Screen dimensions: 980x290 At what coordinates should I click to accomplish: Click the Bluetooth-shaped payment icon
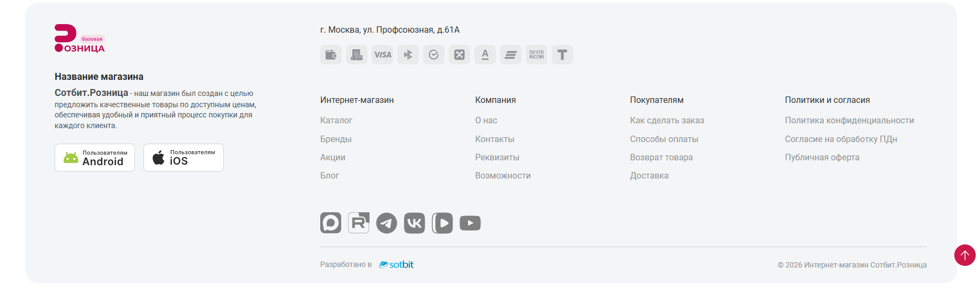pos(408,55)
